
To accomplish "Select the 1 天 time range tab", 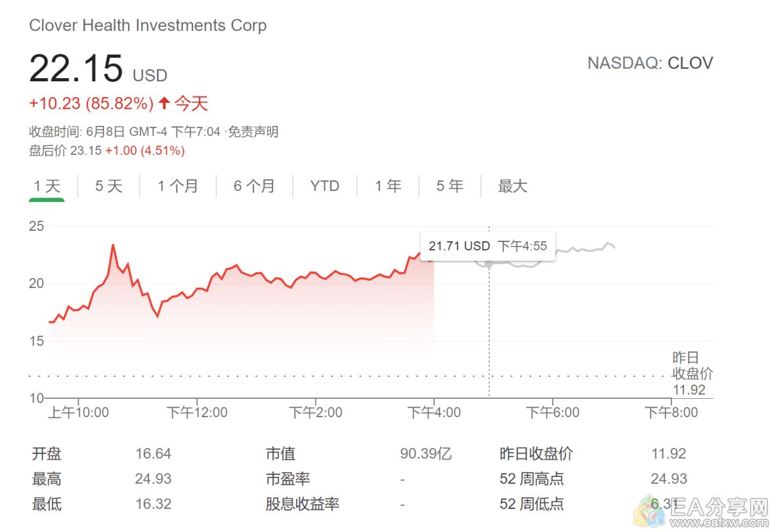I will click(x=47, y=186).
